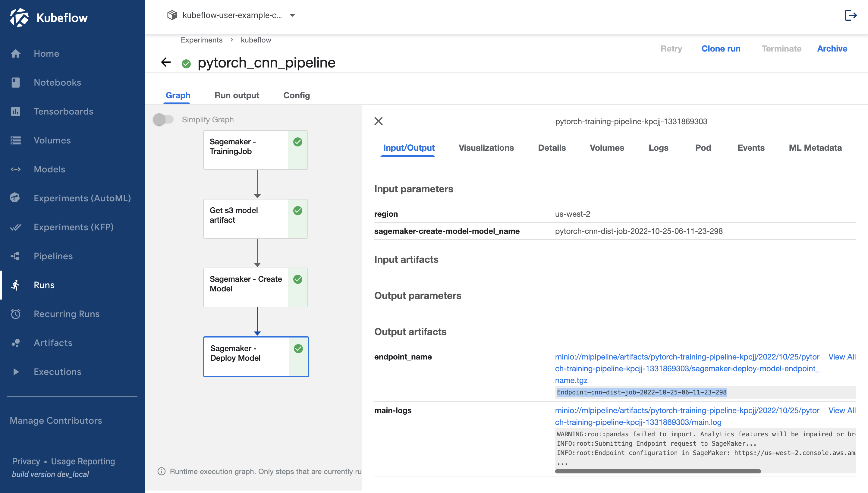
Task: Click the Archive button
Action: pos(832,49)
